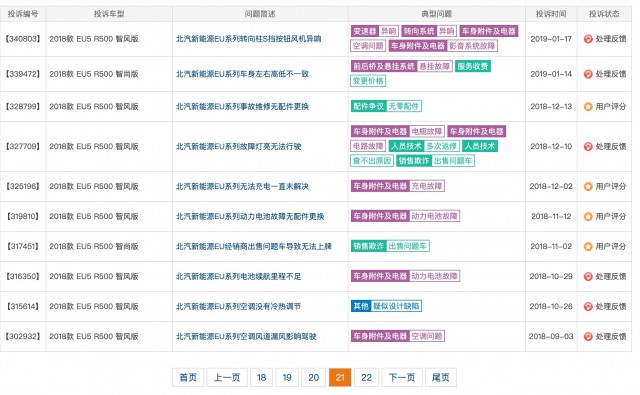Click orange rating icon for complaint 317451

(588, 246)
